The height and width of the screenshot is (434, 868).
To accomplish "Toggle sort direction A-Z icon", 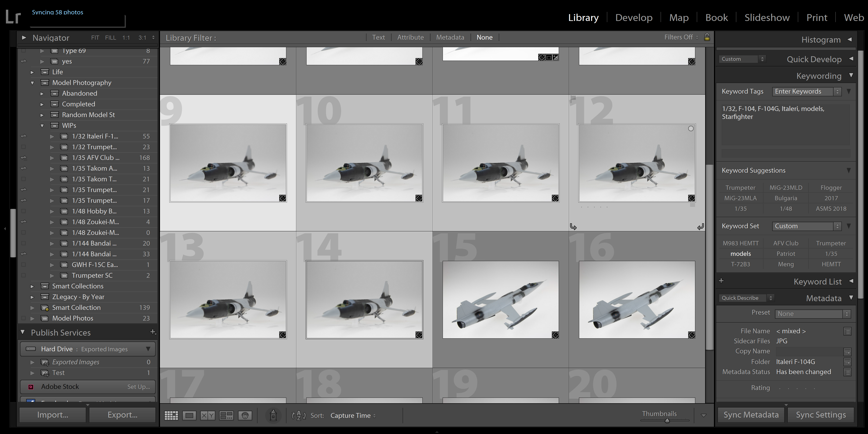I will [299, 416].
